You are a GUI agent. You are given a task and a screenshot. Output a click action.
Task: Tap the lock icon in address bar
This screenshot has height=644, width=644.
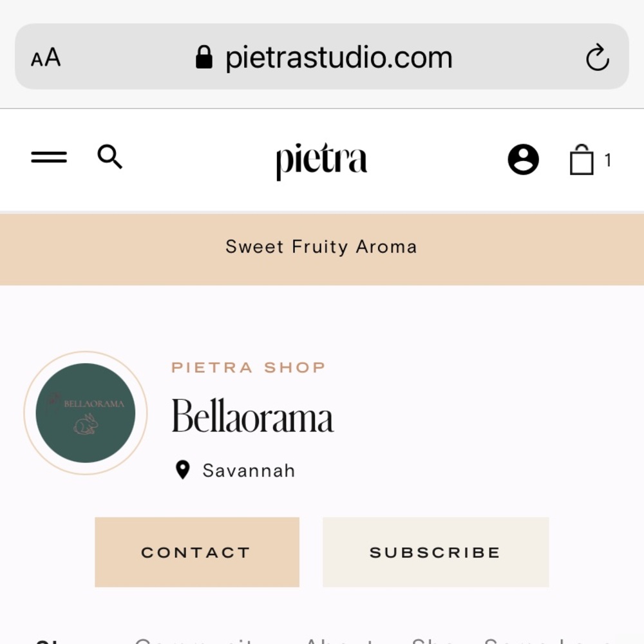(x=204, y=57)
